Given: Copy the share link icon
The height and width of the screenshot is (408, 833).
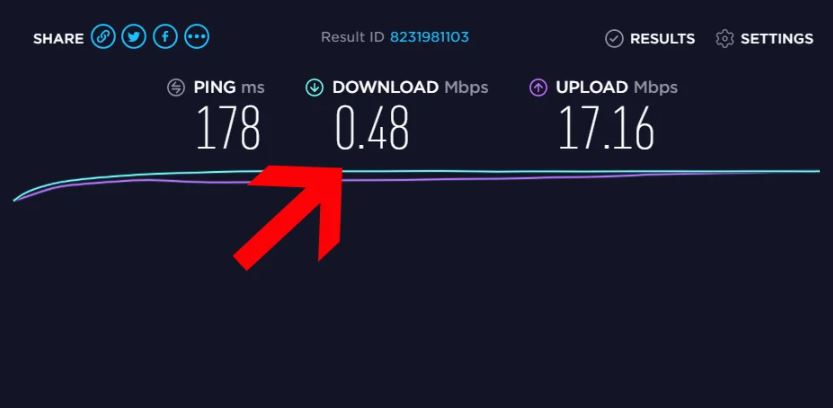Looking at the screenshot, I should tap(103, 37).
